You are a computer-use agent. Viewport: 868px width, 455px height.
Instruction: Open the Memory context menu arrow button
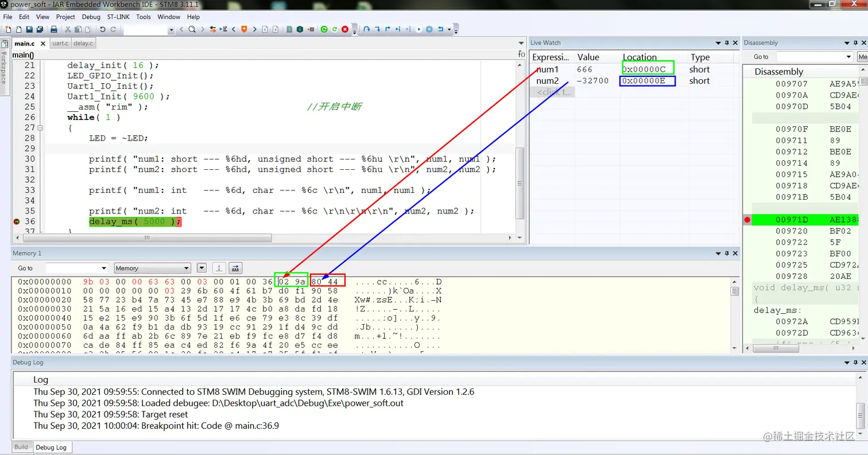coord(201,268)
